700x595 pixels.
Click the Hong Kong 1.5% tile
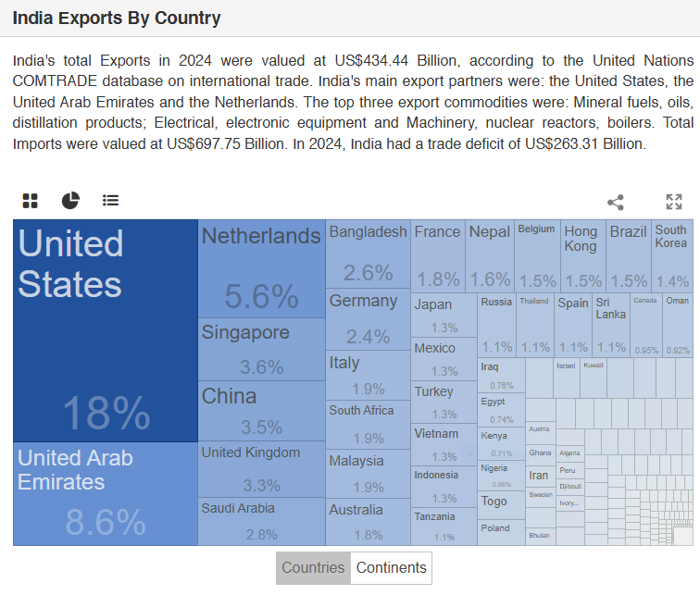583,255
